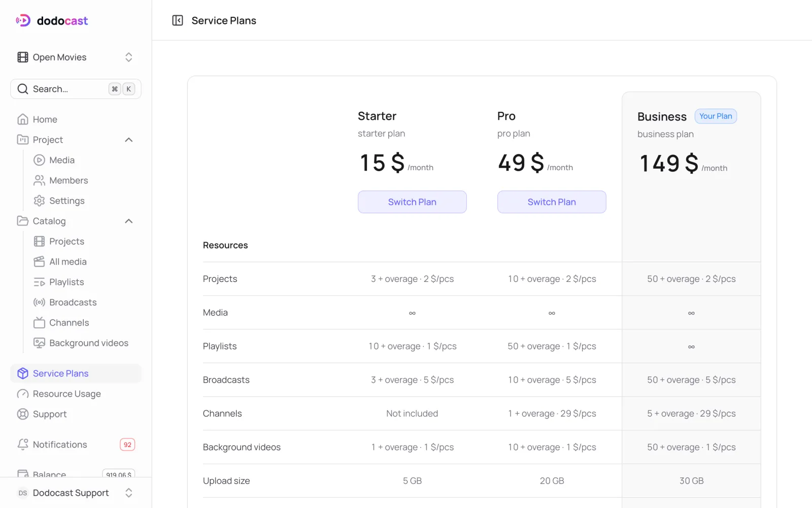The image size is (812, 508).
Task: Click the Projects film grid icon
Action: pyautogui.click(x=39, y=241)
